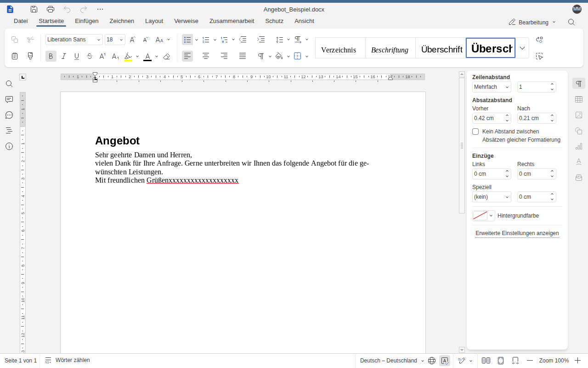
Task: Apply subscript formatting
Action: click(x=115, y=56)
